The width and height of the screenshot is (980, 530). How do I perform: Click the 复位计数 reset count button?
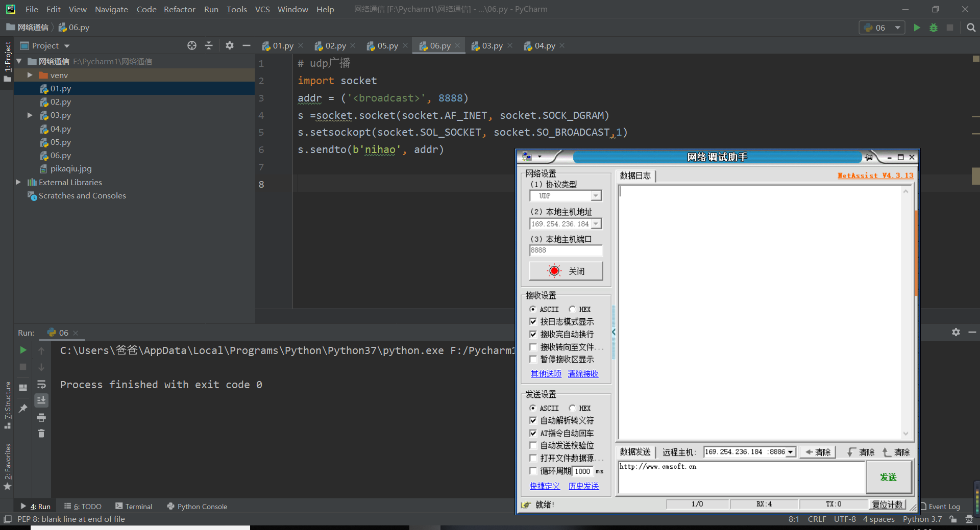(887, 504)
